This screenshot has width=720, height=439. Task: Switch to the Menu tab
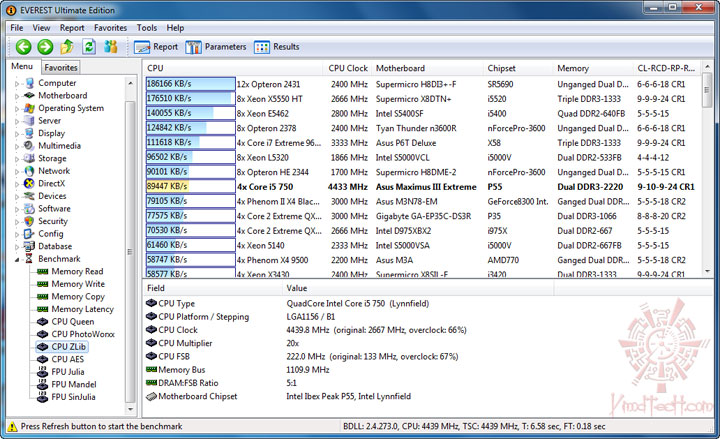pos(22,67)
